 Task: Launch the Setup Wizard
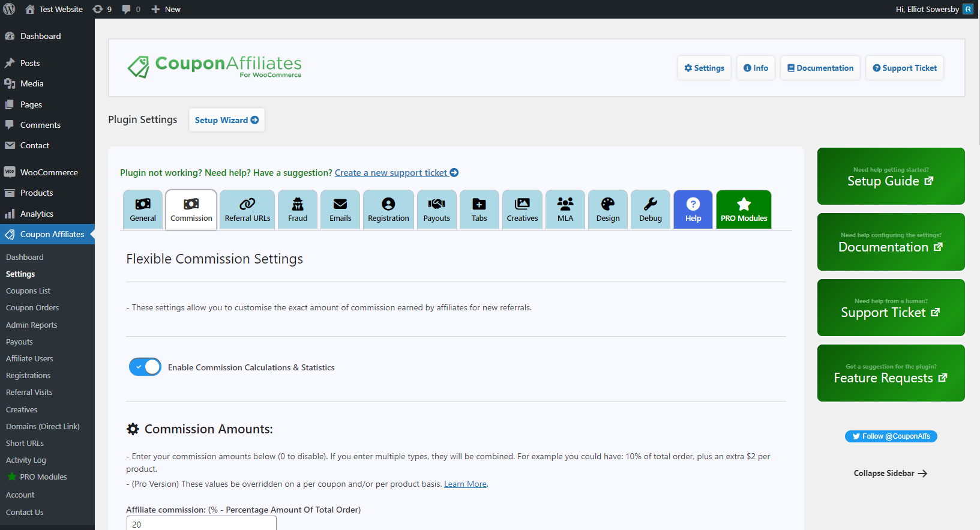coord(227,120)
